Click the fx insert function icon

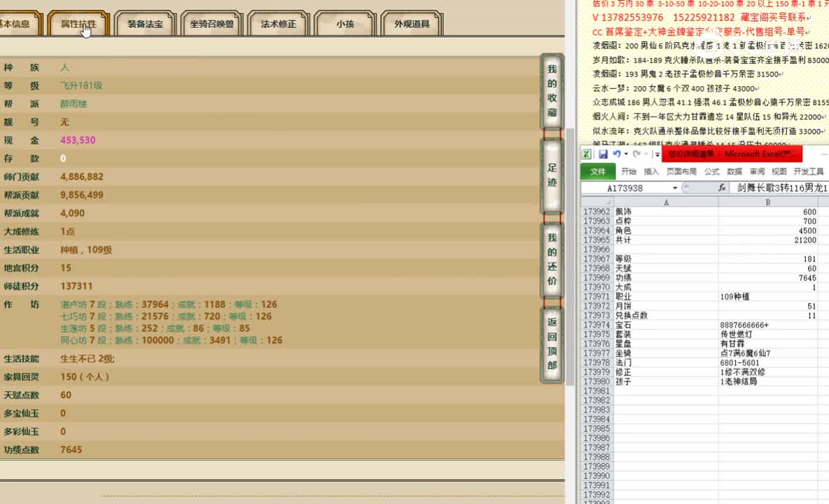point(722,188)
